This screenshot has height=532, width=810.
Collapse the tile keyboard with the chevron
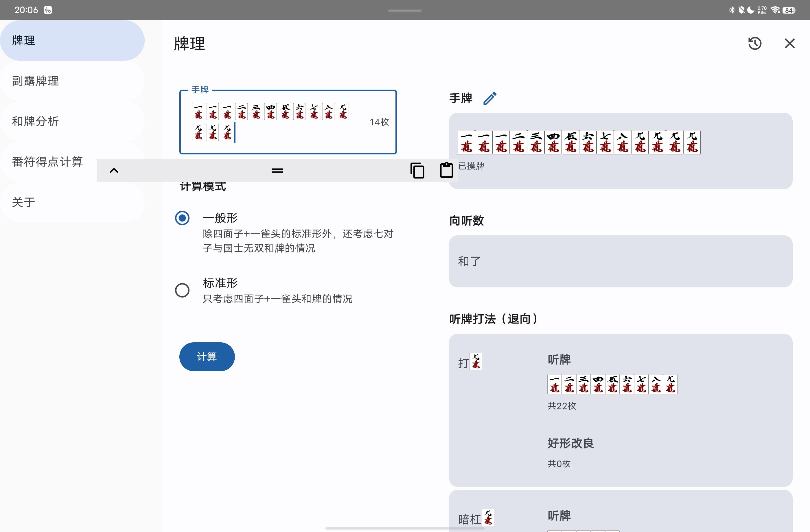(x=114, y=170)
